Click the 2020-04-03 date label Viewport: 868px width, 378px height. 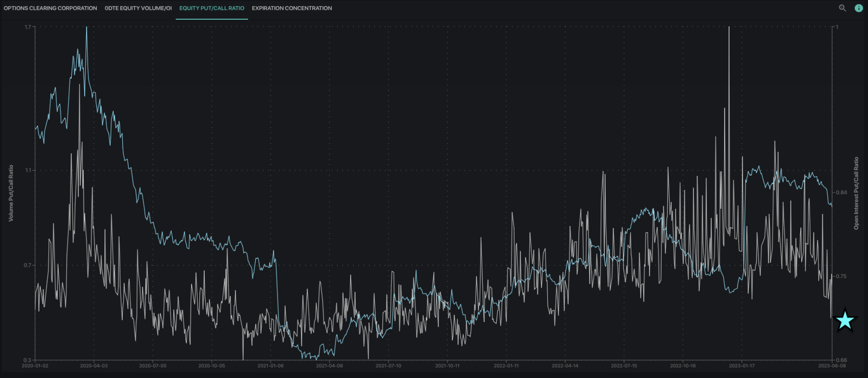[x=94, y=366]
